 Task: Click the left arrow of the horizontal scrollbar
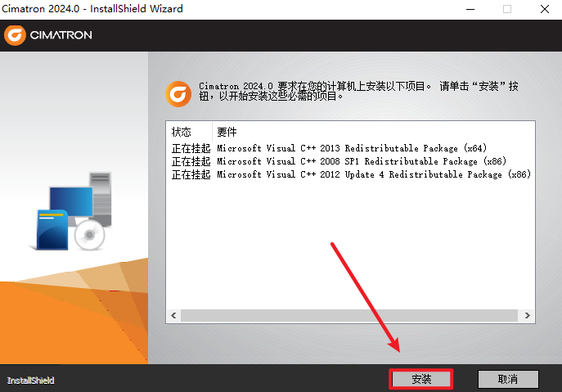[173, 315]
